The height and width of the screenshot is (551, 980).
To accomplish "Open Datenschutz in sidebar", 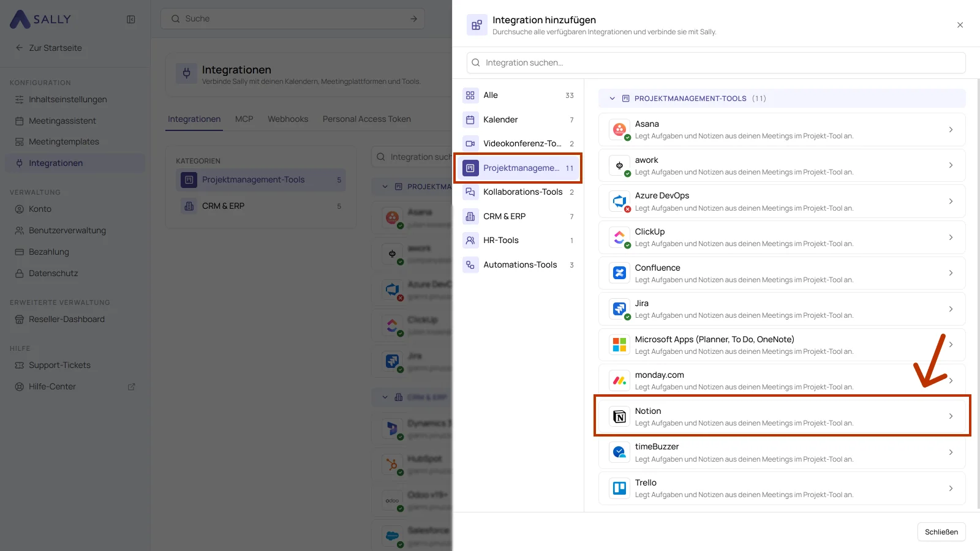I will 75,273.
